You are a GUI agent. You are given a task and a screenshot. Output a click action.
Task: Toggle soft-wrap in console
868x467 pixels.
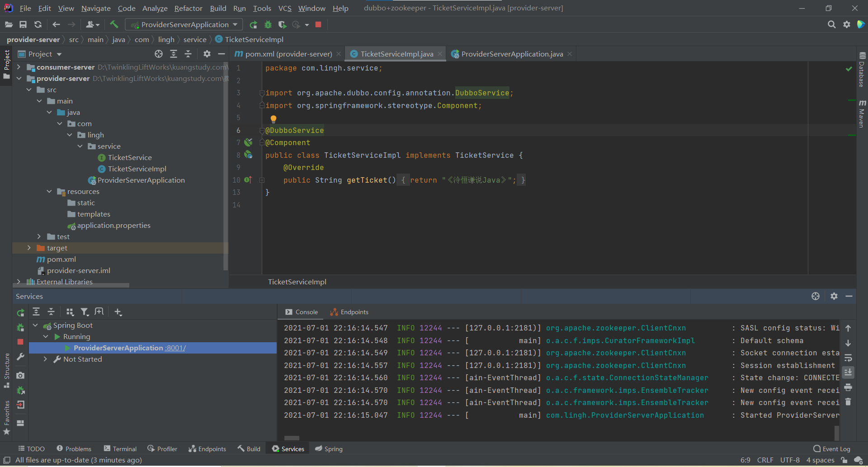coord(848,358)
